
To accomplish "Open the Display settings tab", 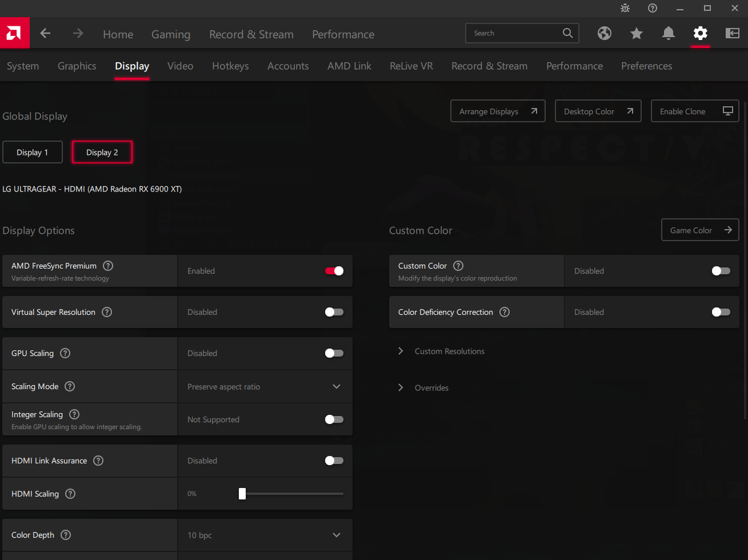I will (x=132, y=66).
